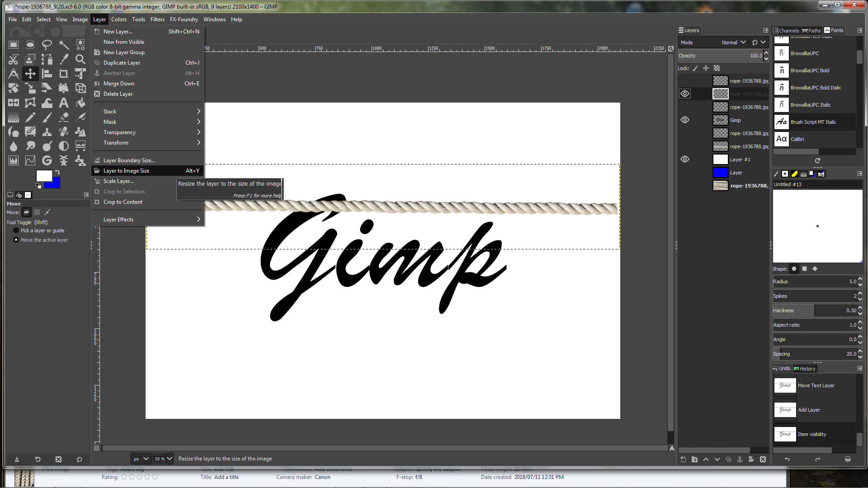
Task: Select the Heal bandage tool
Action: tap(64, 131)
